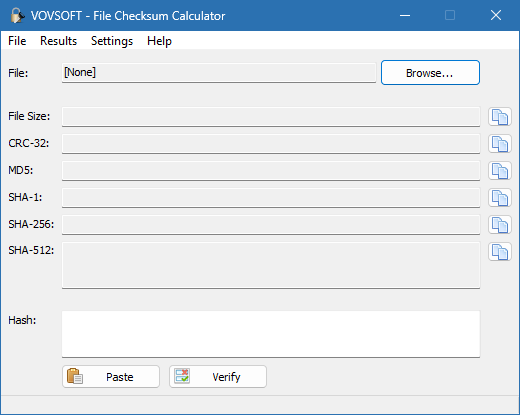
Task: Click the SHA-256 output field
Action: (x=271, y=225)
